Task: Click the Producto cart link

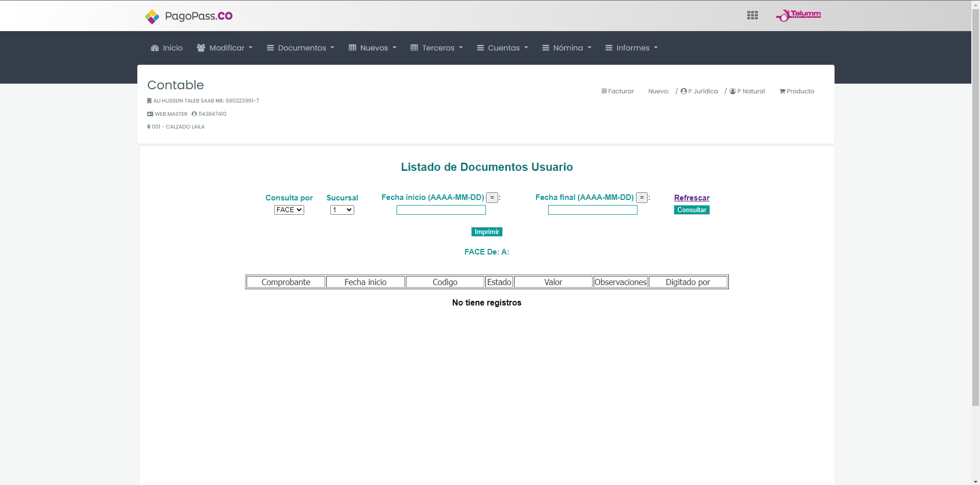Action: coord(797,91)
